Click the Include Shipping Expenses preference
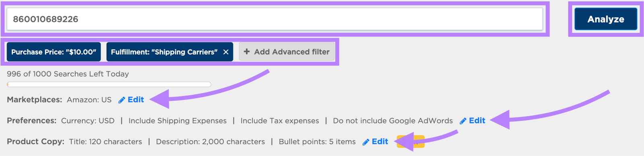The height and width of the screenshot is (156, 644). pos(178,121)
